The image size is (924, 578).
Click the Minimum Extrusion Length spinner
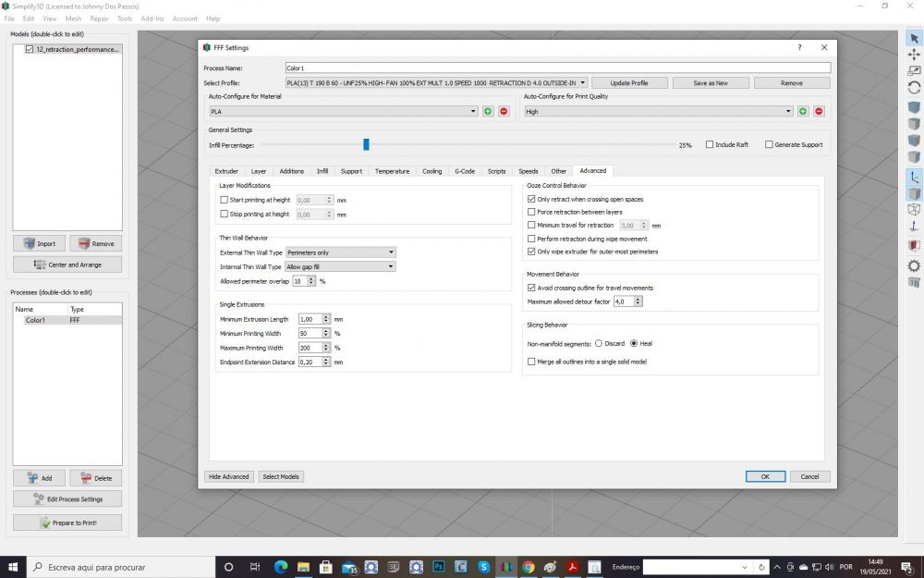[x=315, y=319]
